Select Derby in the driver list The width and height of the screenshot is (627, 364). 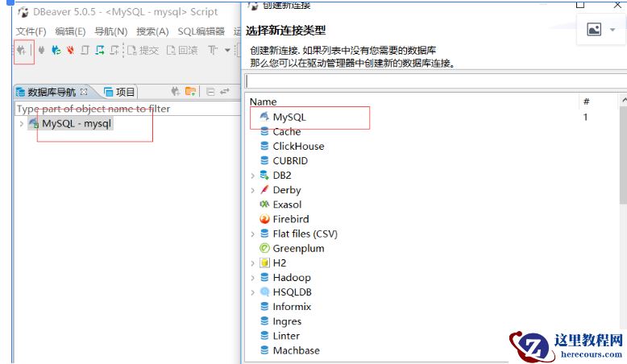(x=287, y=190)
